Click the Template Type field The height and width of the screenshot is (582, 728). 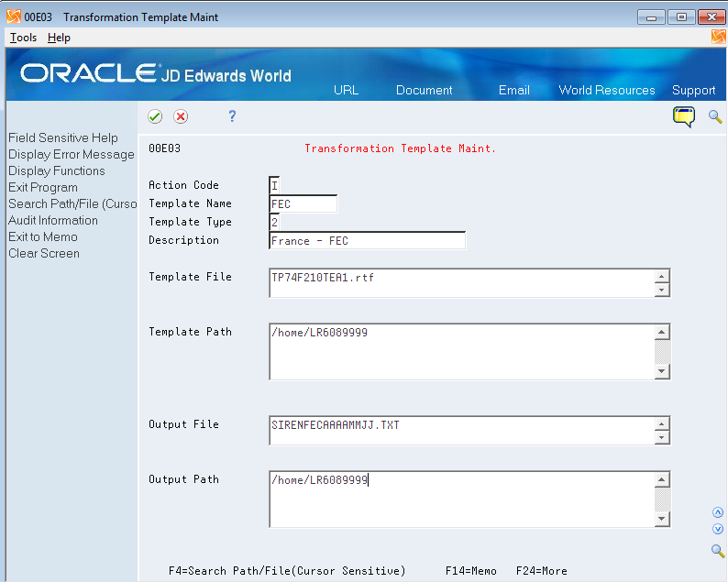click(x=274, y=222)
